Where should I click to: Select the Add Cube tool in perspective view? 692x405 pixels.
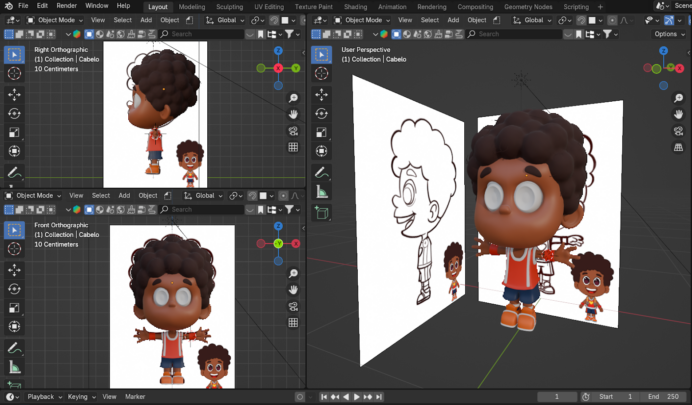pyautogui.click(x=322, y=212)
